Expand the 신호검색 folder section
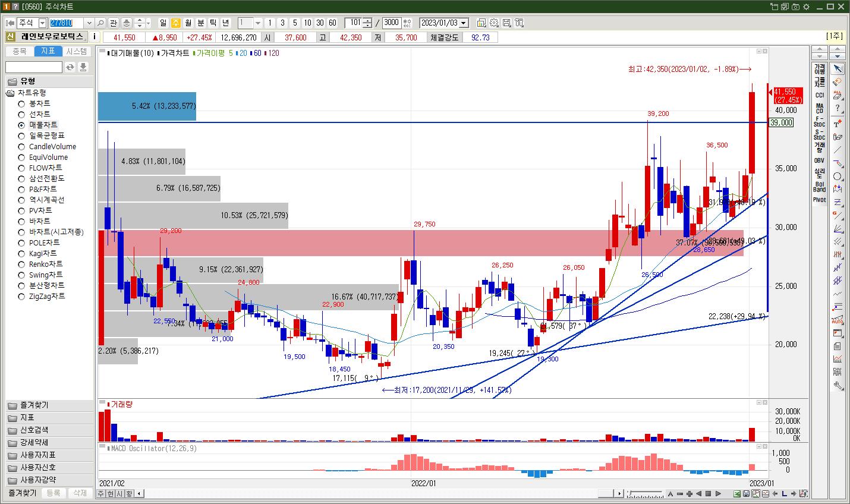850x504 pixels. [x=50, y=430]
